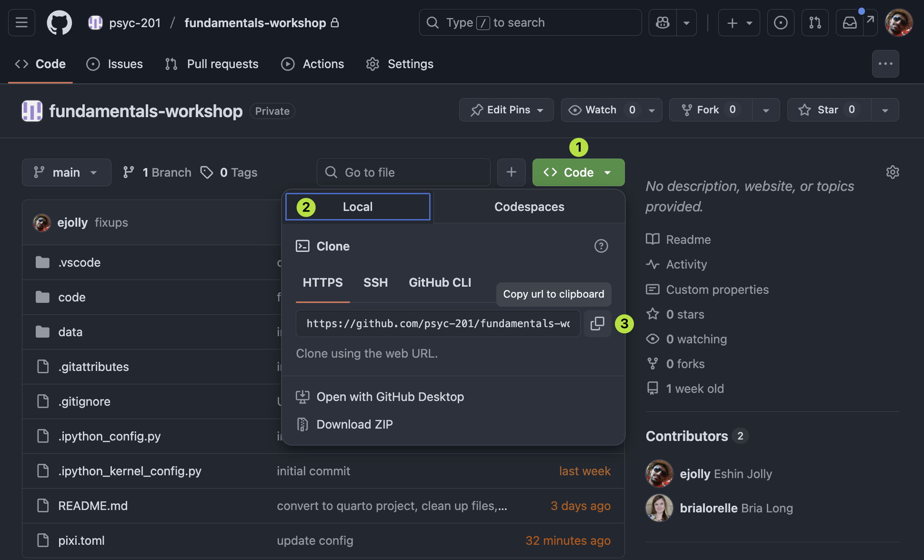Expand the main branch dropdown
The image size is (924, 560).
pyautogui.click(x=66, y=172)
